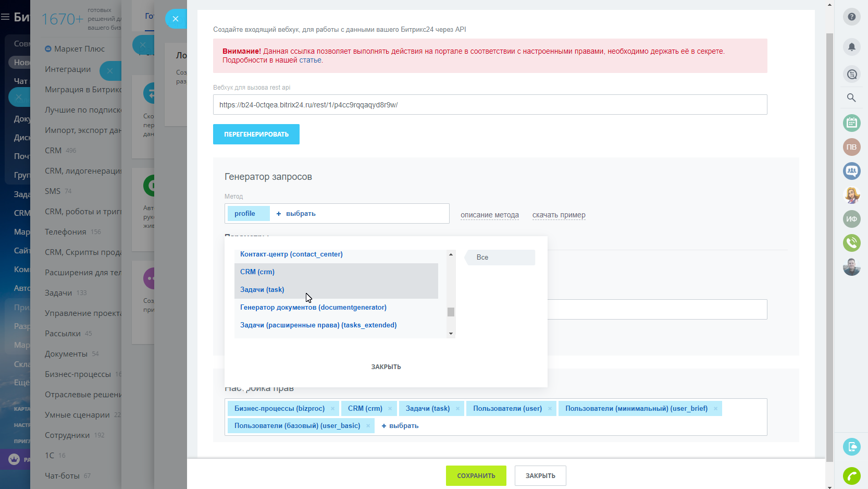Open the ПВ user avatar
The width and height of the screenshot is (868, 489).
click(x=851, y=147)
